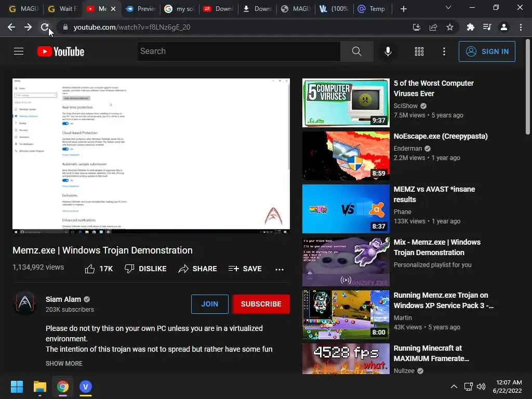Open SciShow channel name

[405, 106]
